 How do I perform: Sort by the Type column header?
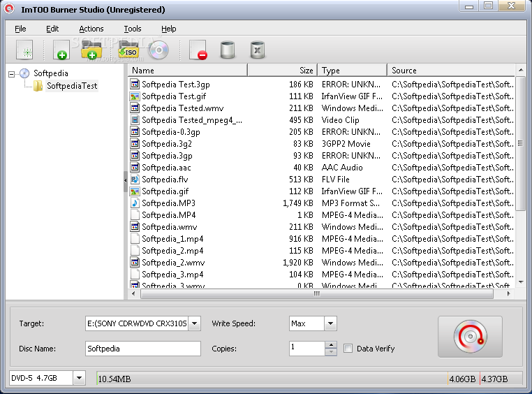coord(352,71)
